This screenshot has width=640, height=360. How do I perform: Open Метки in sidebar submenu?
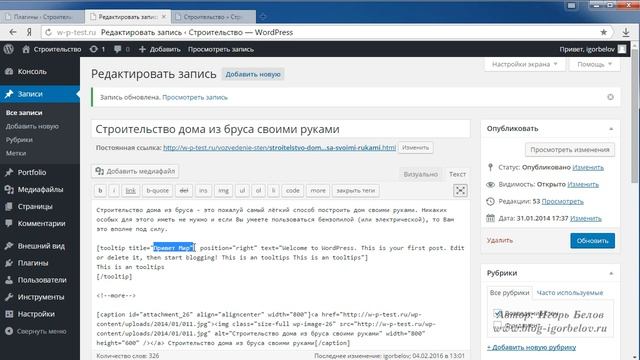tap(16, 153)
